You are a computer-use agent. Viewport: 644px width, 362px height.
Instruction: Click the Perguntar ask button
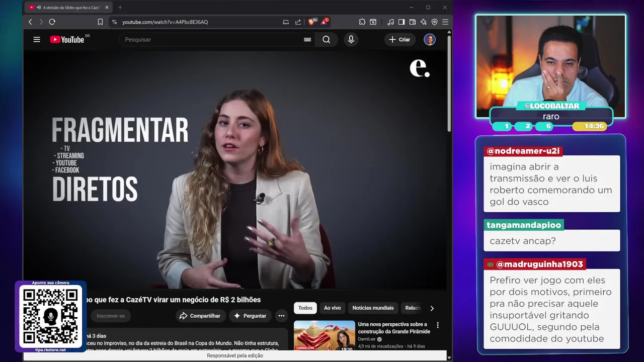[250, 316]
